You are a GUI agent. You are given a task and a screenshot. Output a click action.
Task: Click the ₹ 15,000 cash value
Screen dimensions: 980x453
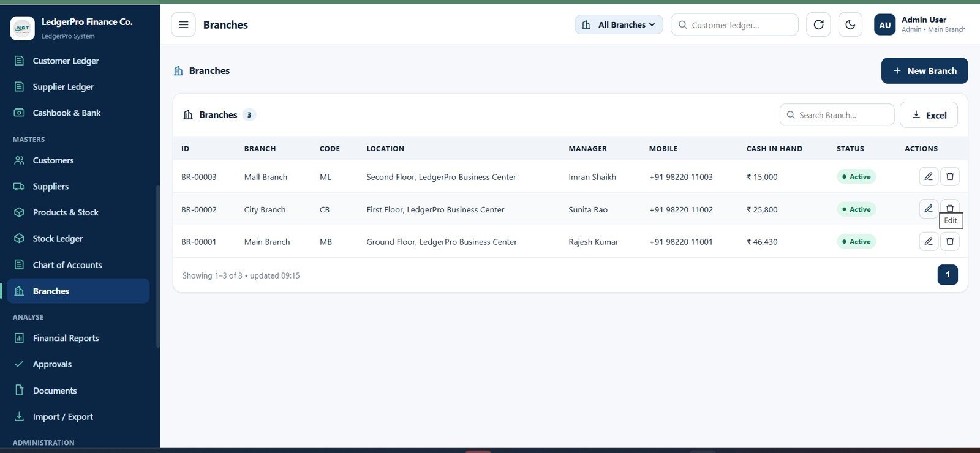tap(762, 177)
